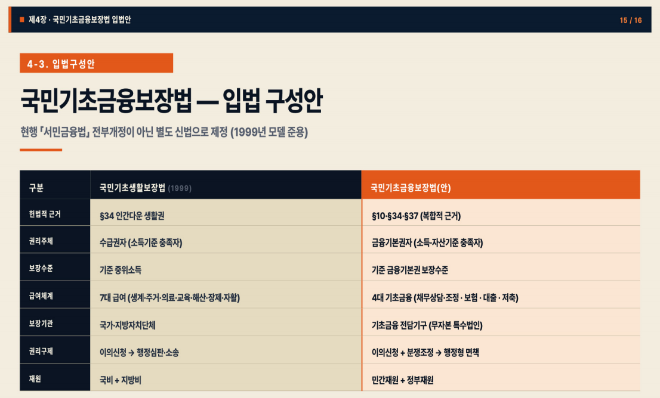Click the cell '민간재원 + 정부재원'
The image size is (660, 398).
point(501,377)
